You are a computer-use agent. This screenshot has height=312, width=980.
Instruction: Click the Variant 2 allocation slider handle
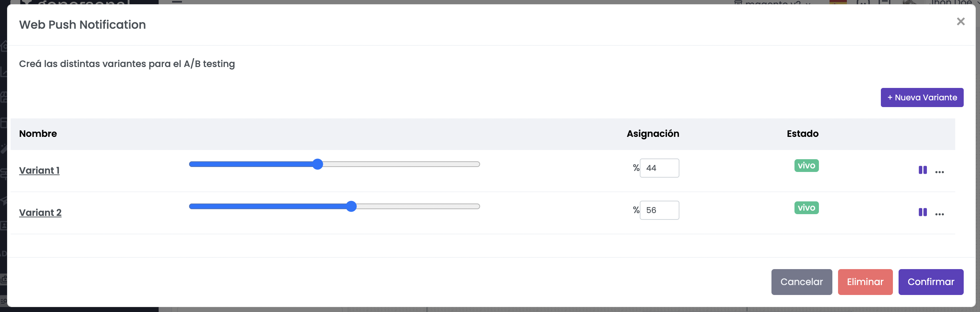tap(352, 206)
